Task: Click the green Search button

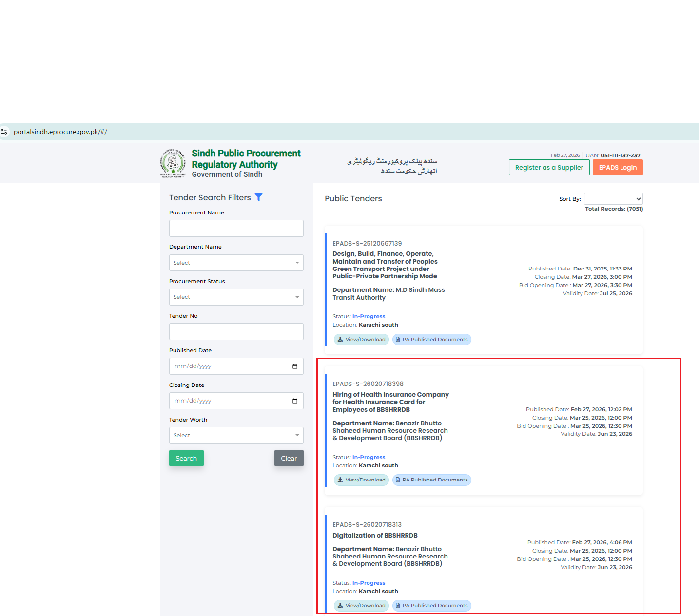Action: pyautogui.click(x=186, y=459)
